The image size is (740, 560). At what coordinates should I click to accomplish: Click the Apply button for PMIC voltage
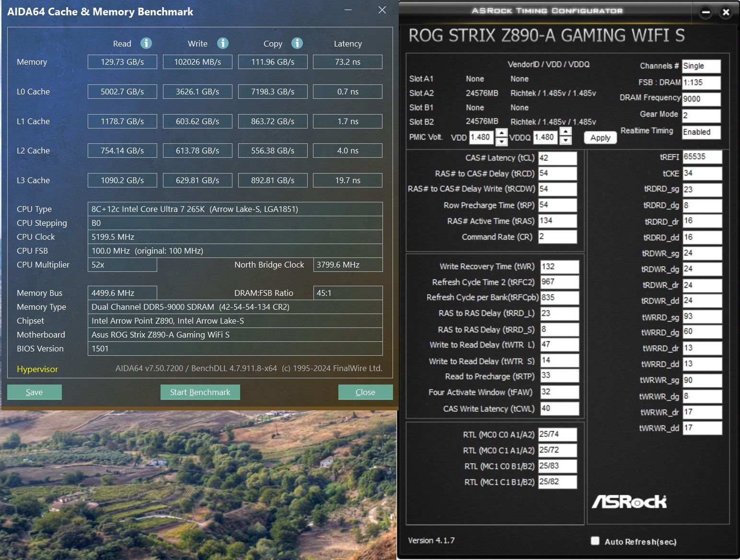pos(601,138)
